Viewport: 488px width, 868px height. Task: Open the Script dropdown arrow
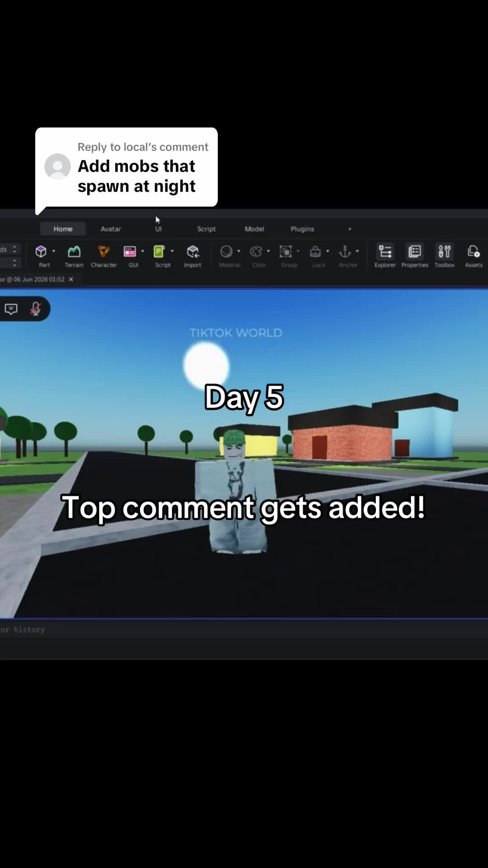tap(172, 251)
